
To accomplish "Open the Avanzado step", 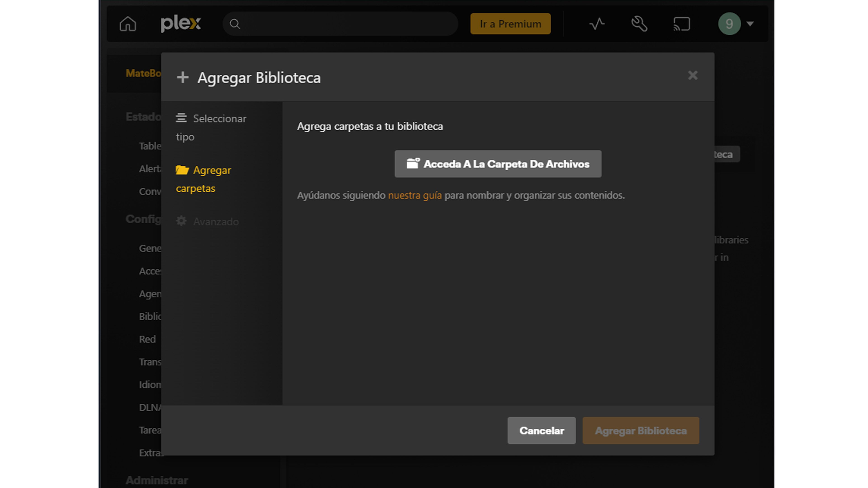I will pyautogui.click(x=208, y=222).
